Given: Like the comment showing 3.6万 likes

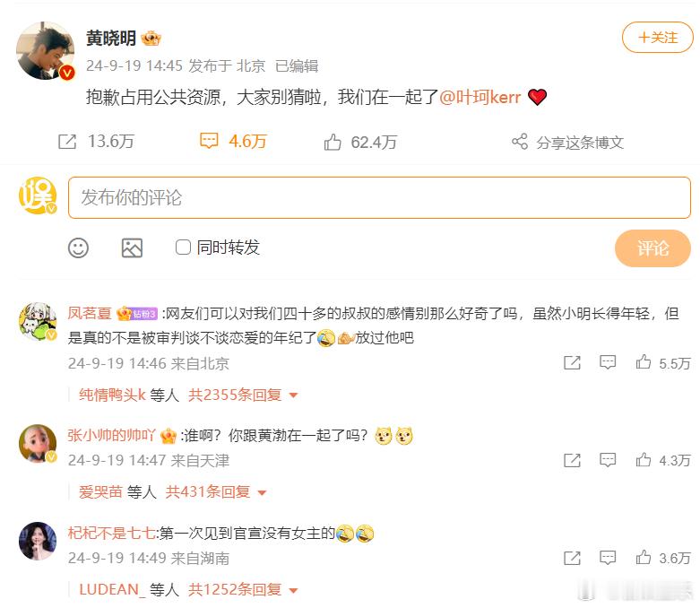Looking at the screenshot, I should pos(644,557).
